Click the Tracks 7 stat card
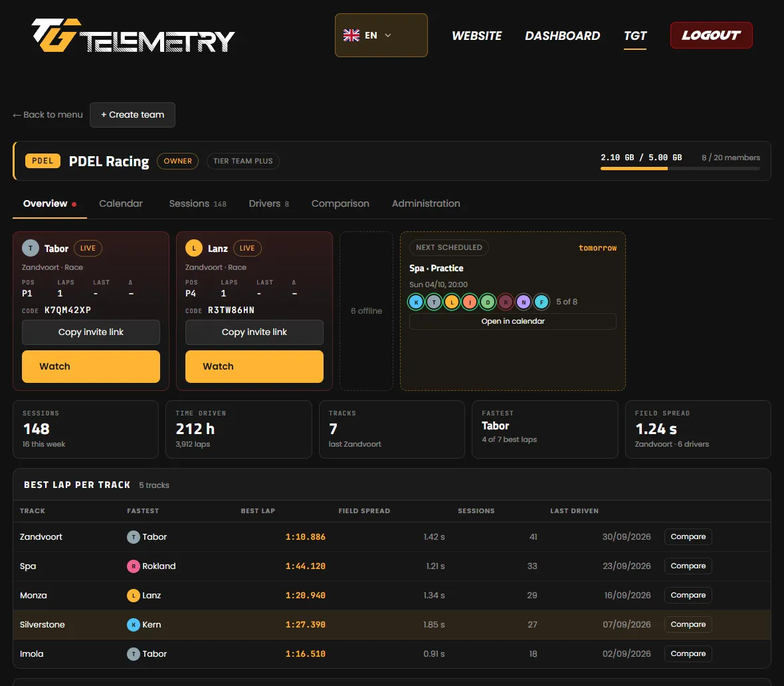 pyautogui.click(x=392, y=429)
